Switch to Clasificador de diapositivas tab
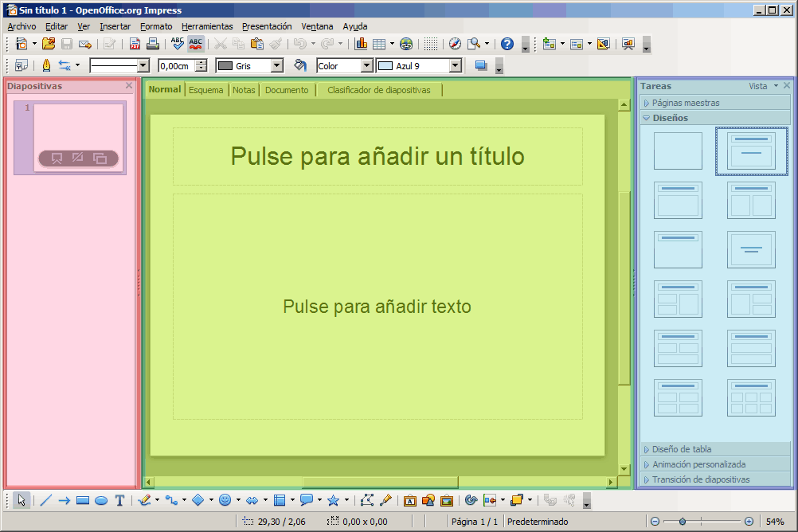798x532 pixels. pos(378,90)
